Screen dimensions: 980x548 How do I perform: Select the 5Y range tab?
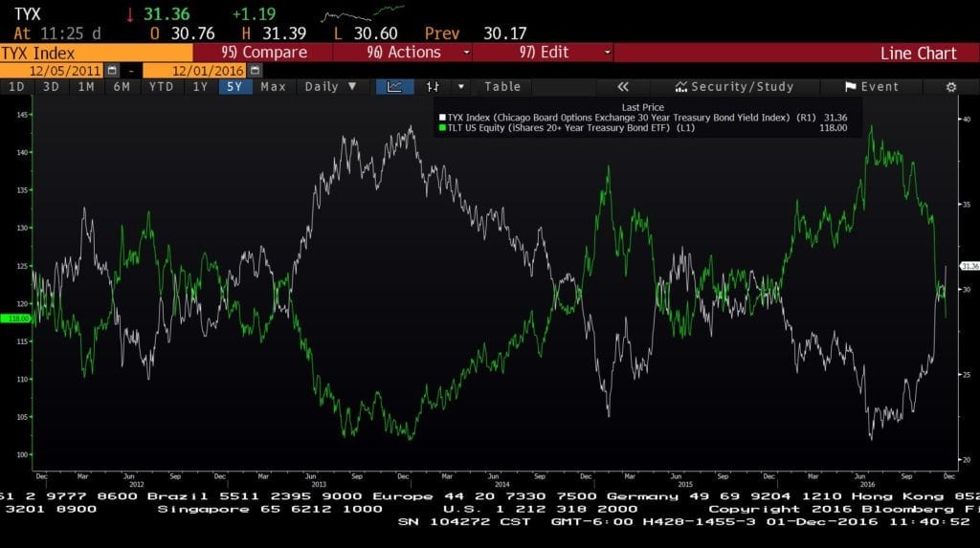(x=235, y=87)
